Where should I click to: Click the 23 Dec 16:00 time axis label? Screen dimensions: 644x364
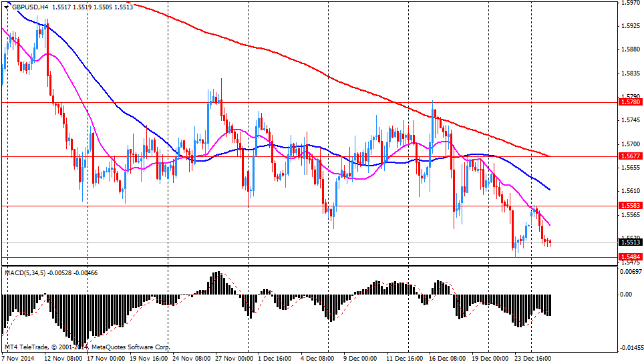(533, 359)
